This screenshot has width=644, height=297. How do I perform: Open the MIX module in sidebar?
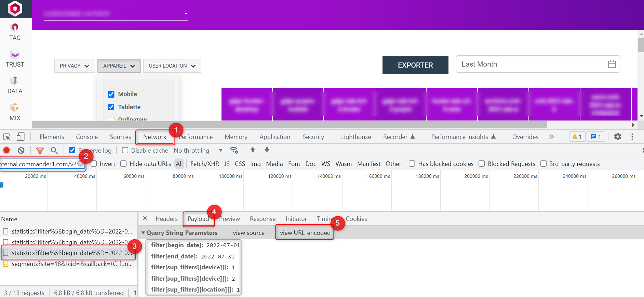click(x=15, y=112)
